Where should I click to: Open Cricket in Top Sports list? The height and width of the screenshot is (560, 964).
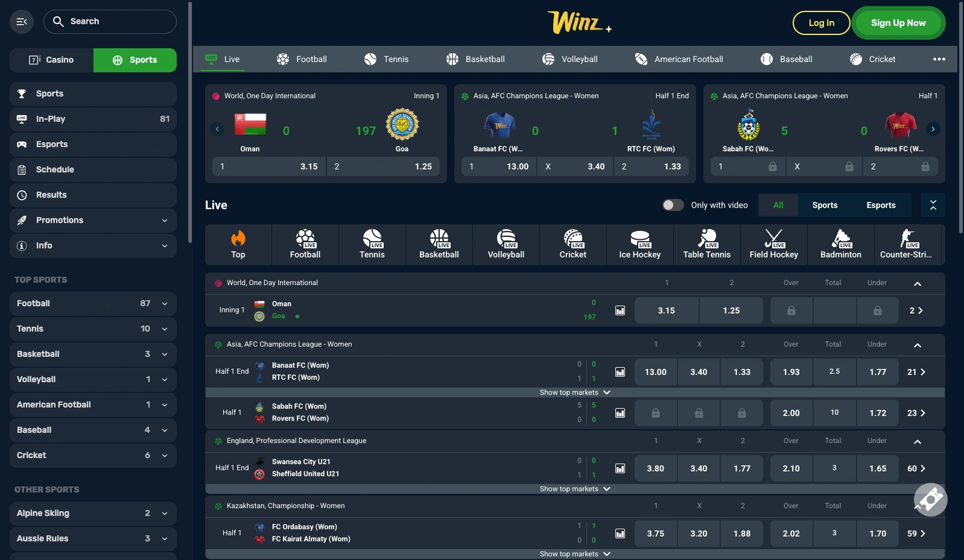[x=93, y=455]
